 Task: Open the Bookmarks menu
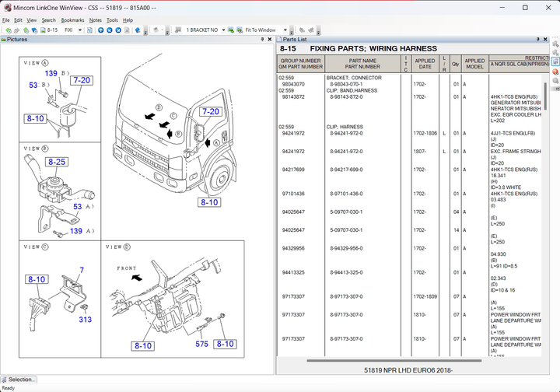click(72, 20)
